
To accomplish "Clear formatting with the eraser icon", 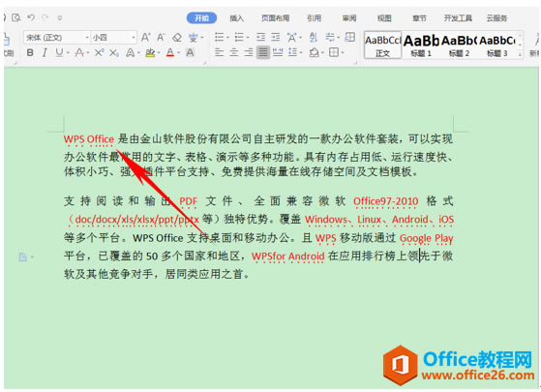I will click(177, 38).
